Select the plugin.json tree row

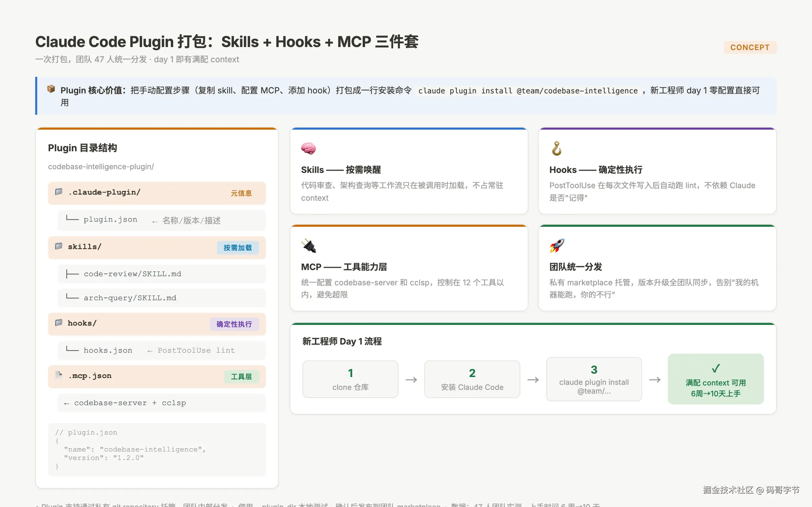click(162, 220)
